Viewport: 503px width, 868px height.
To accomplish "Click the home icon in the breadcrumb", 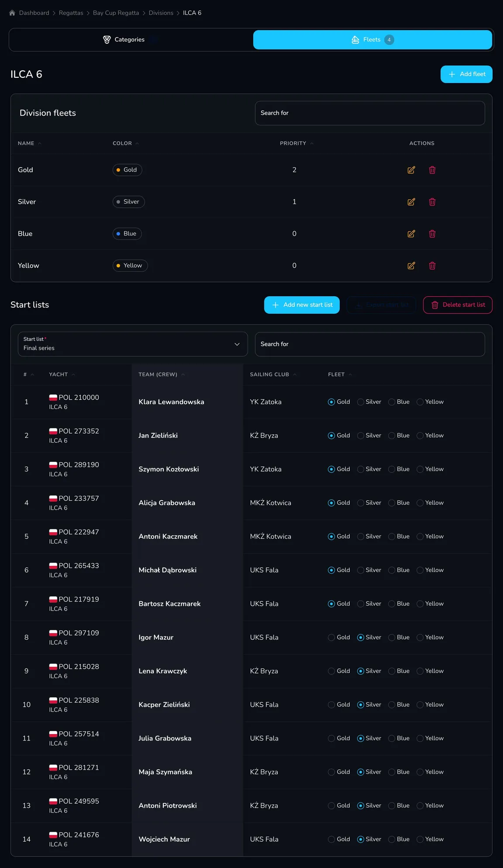I will tap(12, 13).
